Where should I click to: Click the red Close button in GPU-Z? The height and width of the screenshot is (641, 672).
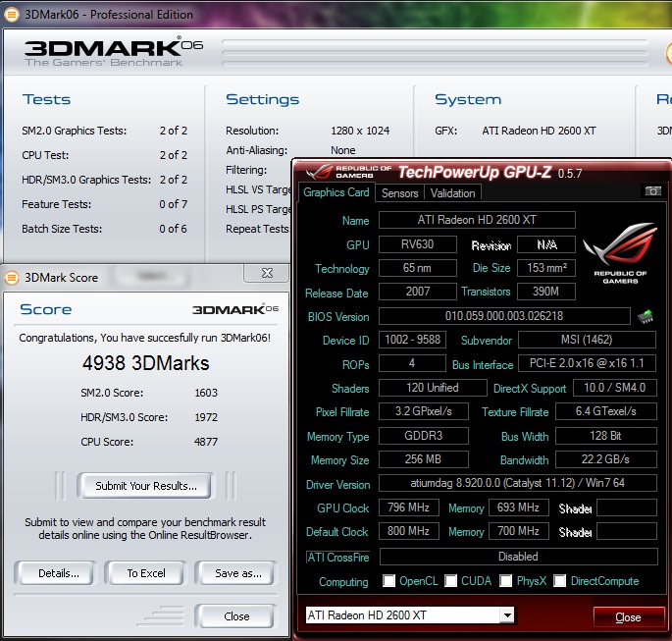[628, 617]
